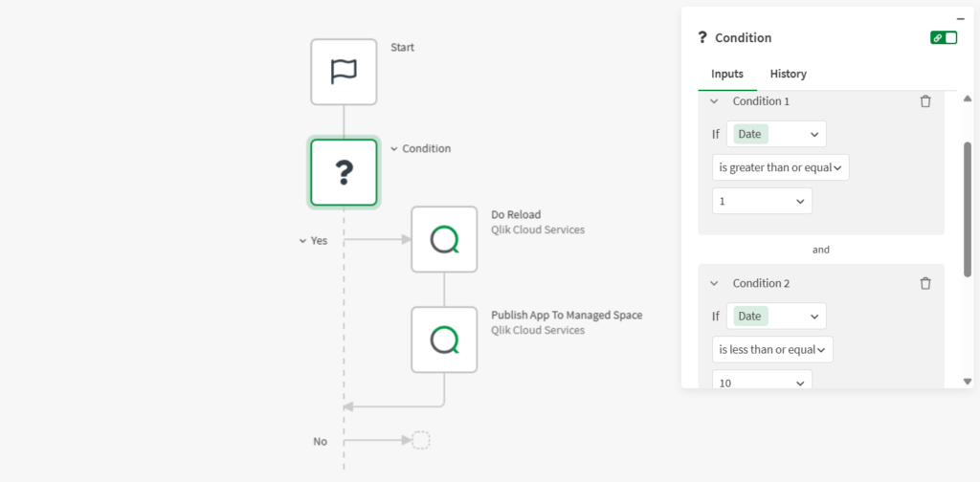Viewport: 980px width, 482px height.
Task: Select the Condition question mark block
Action: (x=344, y=172)
